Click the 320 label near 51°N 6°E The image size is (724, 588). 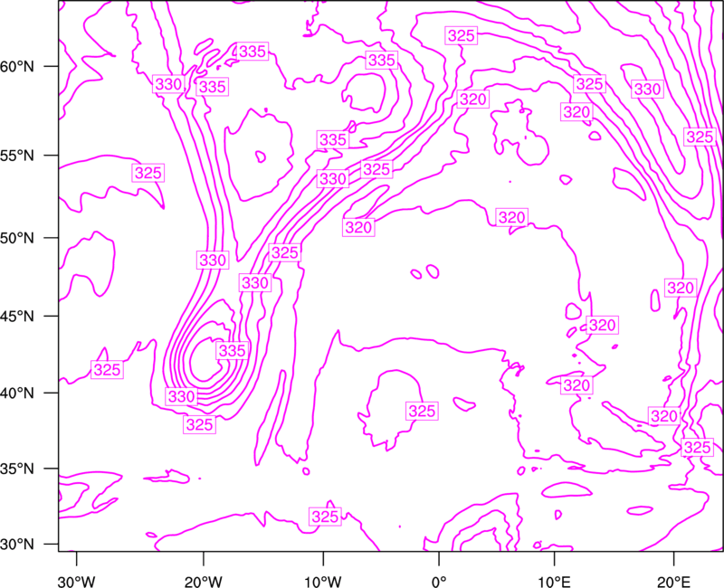[511, 217]
